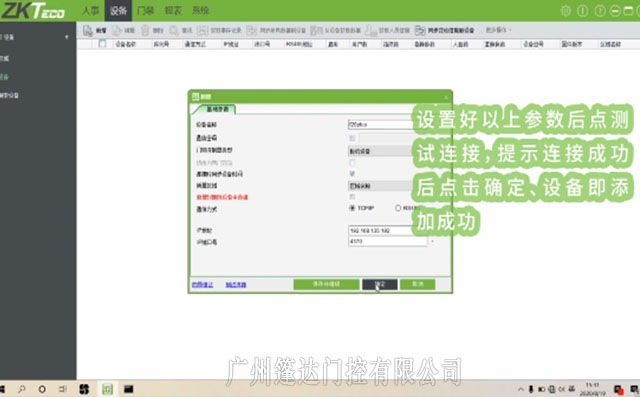Open the 人事 top menu
Screen dimensions: 640x397
[x=91, y=11]
